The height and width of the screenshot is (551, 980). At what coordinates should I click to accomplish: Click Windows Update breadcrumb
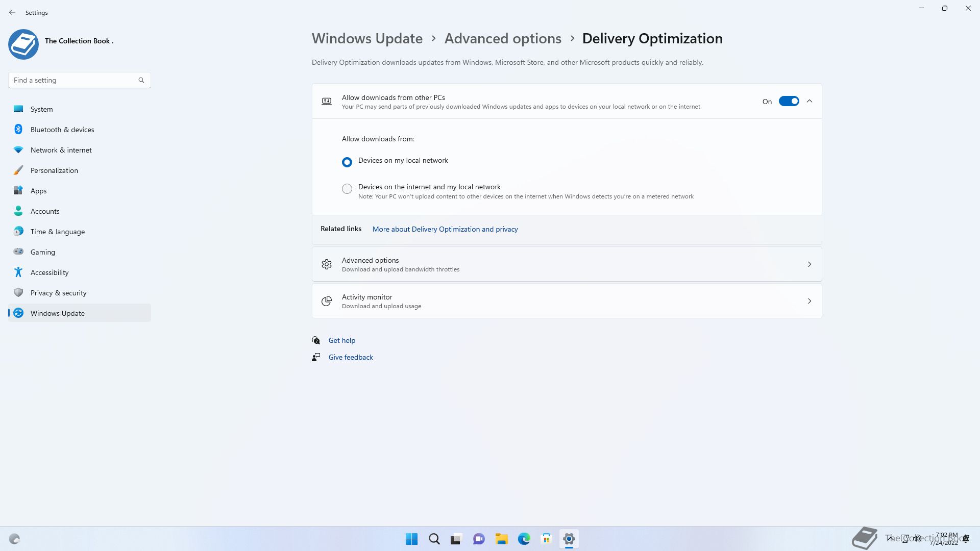tap(367, 39)
